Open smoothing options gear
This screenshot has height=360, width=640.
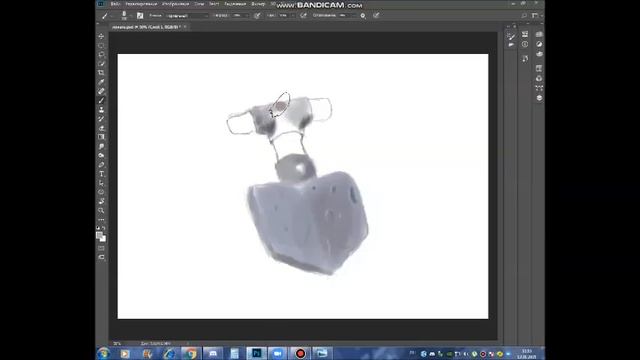[x=363, y=16]
